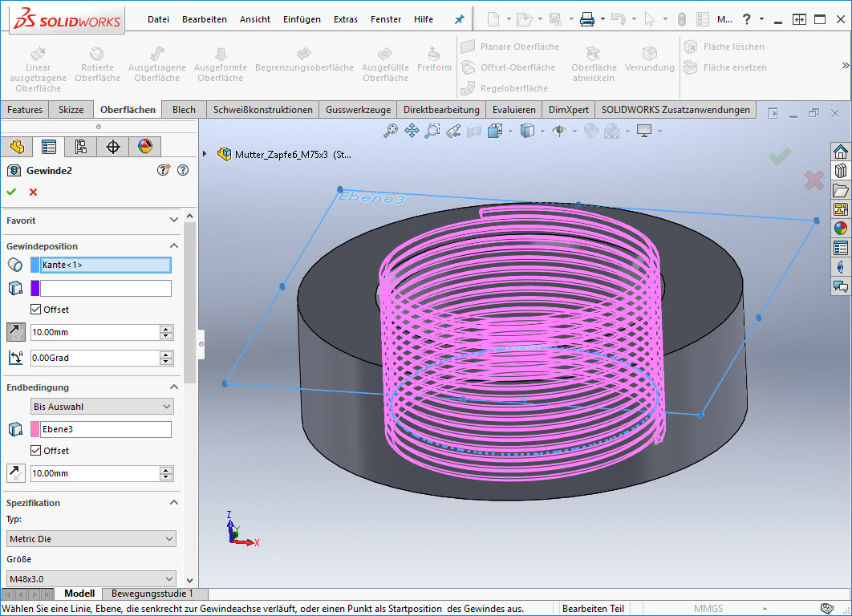Switch to the Evaluieren tab

coord(513,110)
